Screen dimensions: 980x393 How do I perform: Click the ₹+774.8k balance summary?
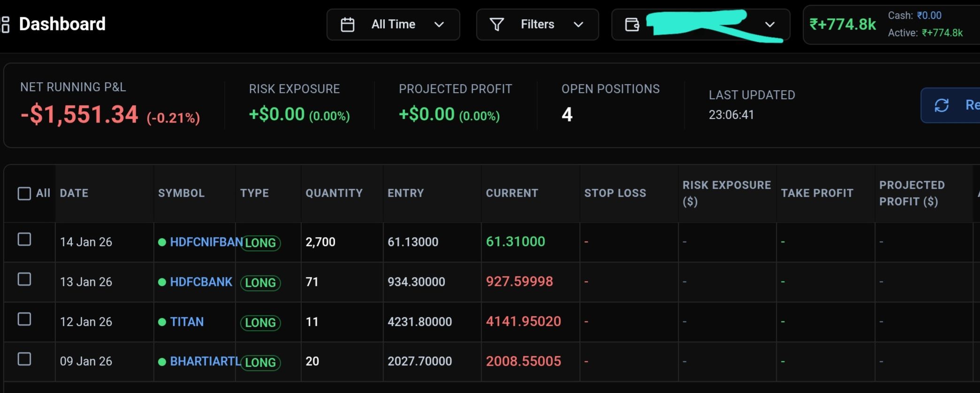[842, 24]
